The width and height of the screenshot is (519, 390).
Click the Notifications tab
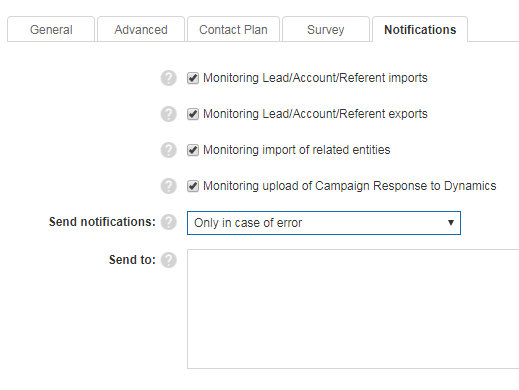coord(420,29)
